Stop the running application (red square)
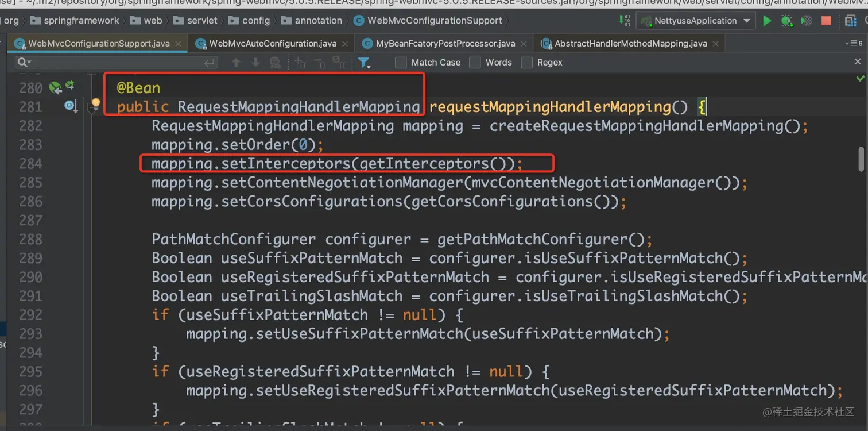 [826, 21]
